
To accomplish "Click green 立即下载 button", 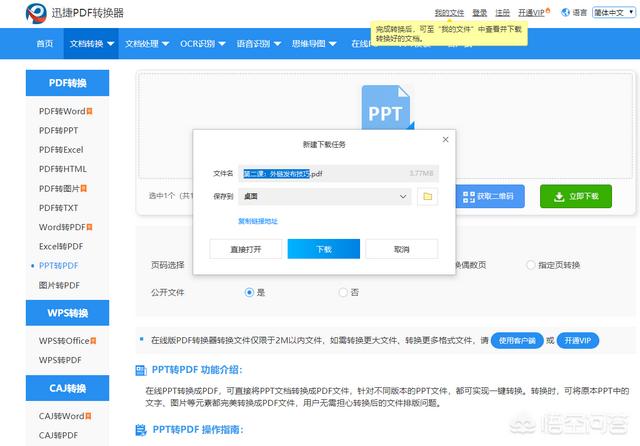I will (x=576, y=196).
